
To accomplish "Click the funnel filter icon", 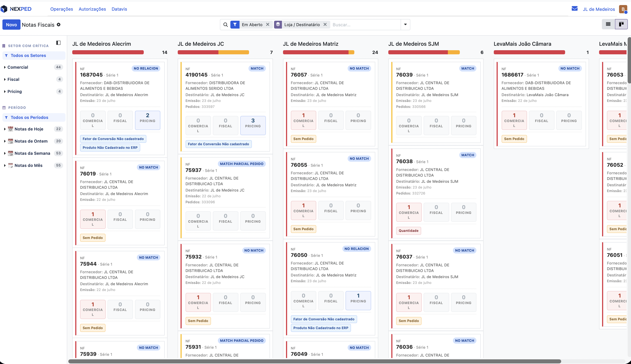I will 235,24.
